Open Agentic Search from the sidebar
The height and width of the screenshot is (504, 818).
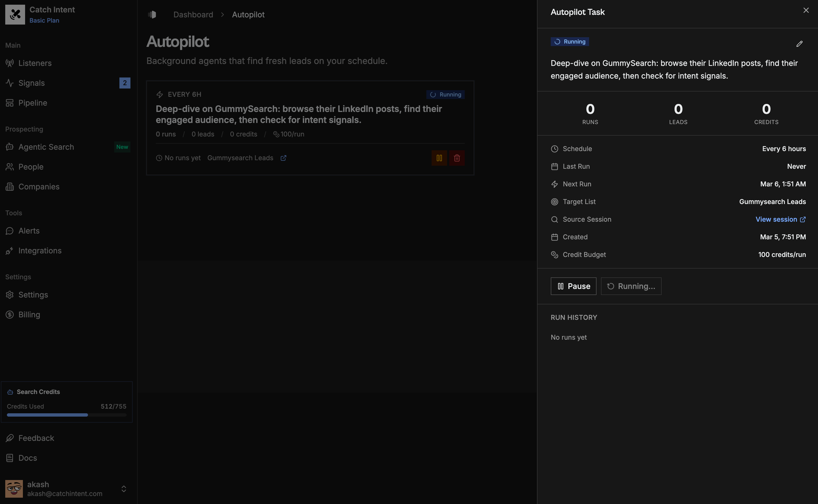(x=46, y=147)
